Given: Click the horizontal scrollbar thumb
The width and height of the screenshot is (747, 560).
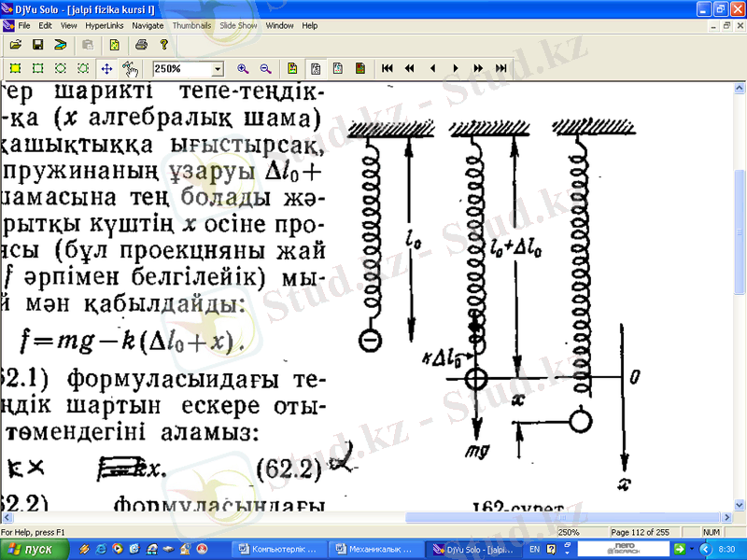Looking at the screenshot, I should point(562,517).
